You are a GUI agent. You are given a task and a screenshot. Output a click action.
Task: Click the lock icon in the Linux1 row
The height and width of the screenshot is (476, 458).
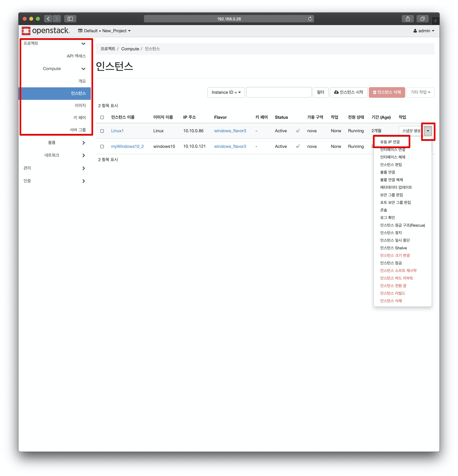[x=298, y=131]
